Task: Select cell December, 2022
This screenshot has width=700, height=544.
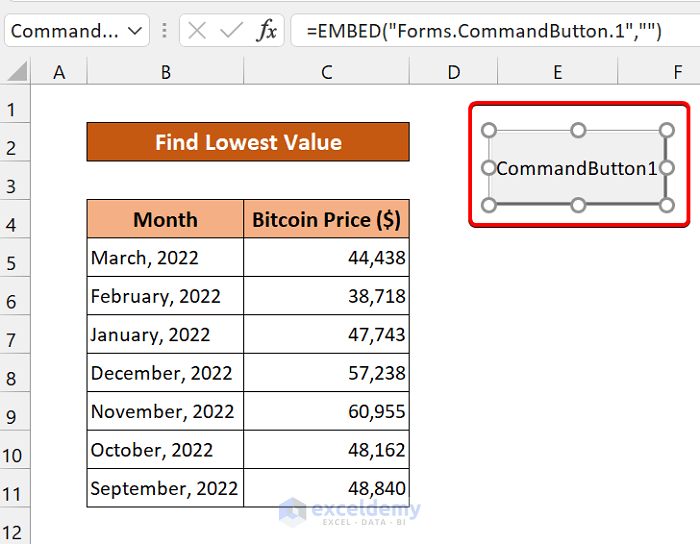Action: click(166, 373)
